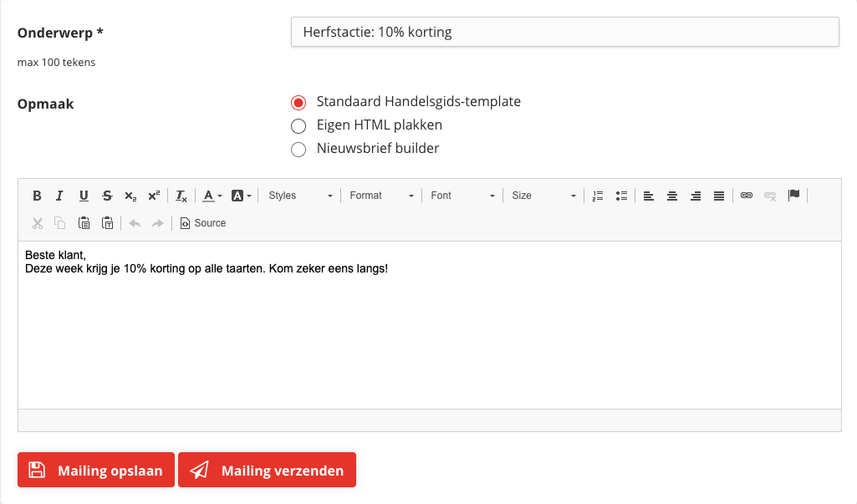This screenshot has width=857, height=504.
Task: Send the mailing with Mailing verzenden
Action: point(268,470)
